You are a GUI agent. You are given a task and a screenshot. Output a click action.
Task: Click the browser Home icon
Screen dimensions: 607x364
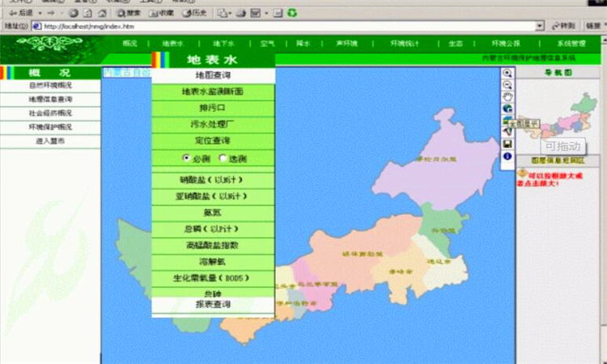[102, 13]
